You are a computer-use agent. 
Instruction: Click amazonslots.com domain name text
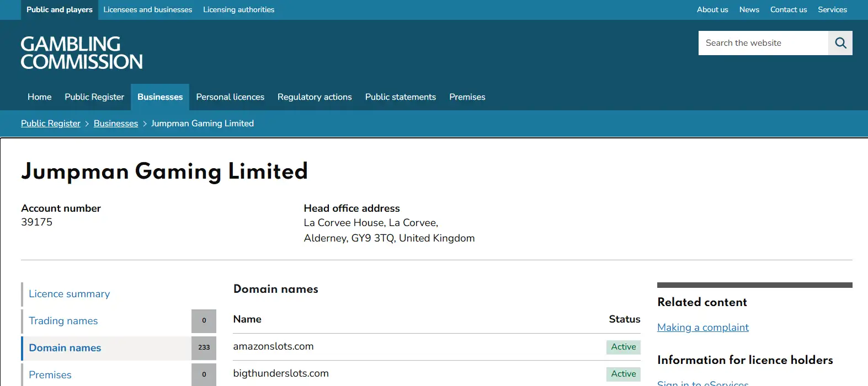(273, 346)
